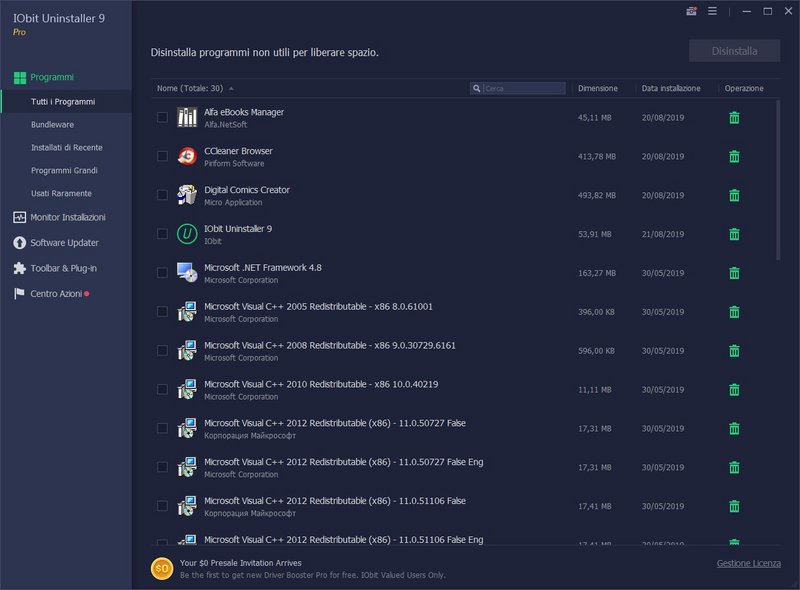Check Digital Comics Creator checkbox
The image size is (800, 590).
(162, 195)
